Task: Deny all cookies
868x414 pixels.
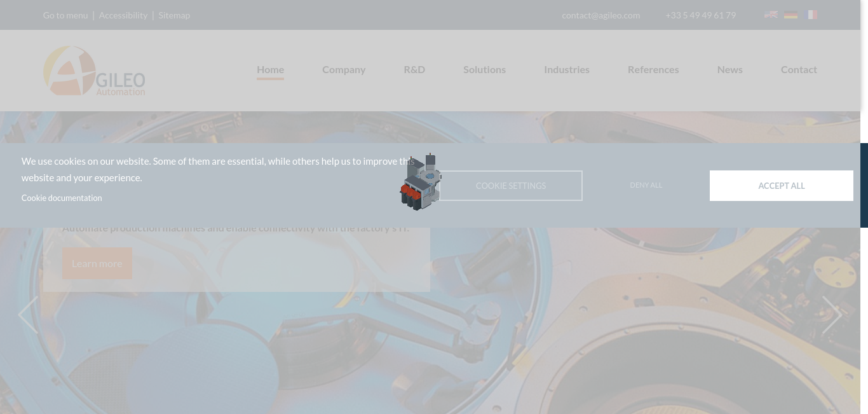Action: (x=646, y=185)
